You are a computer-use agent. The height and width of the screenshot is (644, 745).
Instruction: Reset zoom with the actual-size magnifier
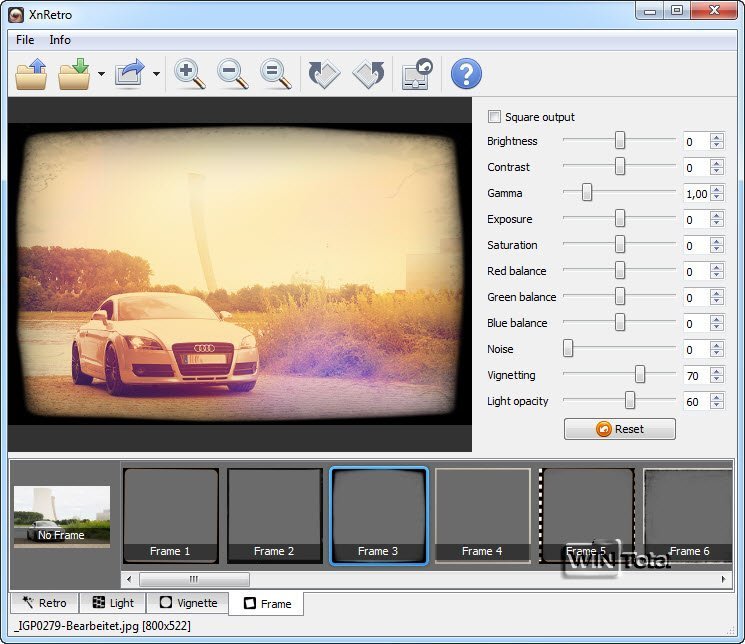click(x=275, y=74)
